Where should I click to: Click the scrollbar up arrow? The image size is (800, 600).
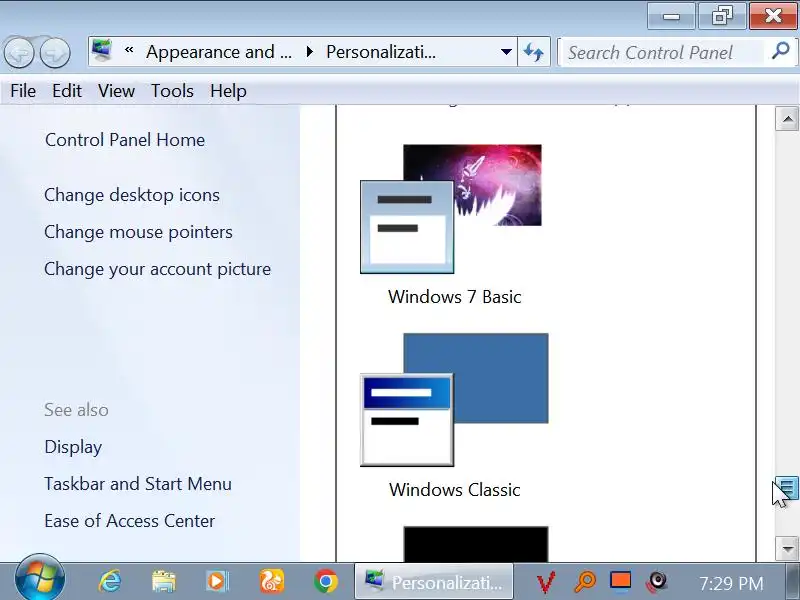[x=787, y=119]
